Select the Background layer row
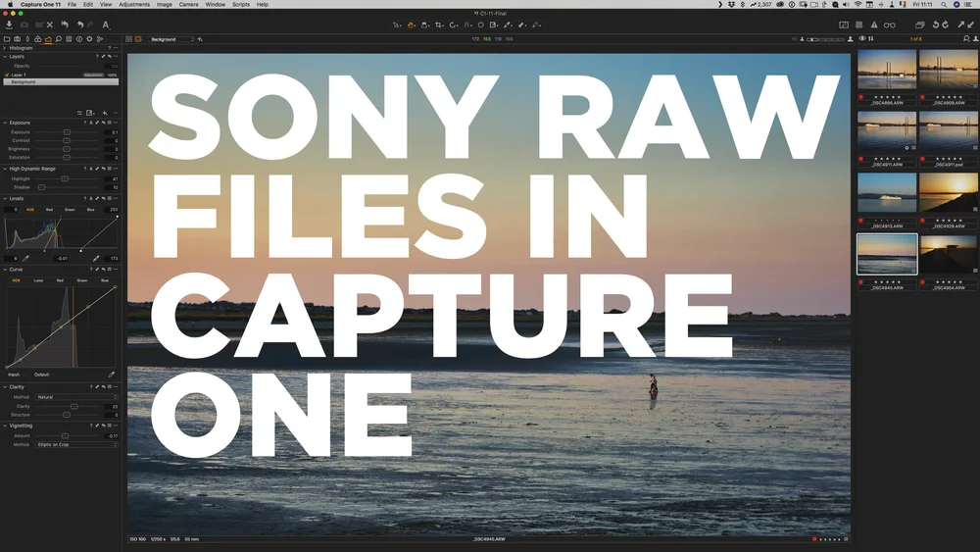This screenshot has width=980, height=552. pyautogui.click(x=61, y=82)
